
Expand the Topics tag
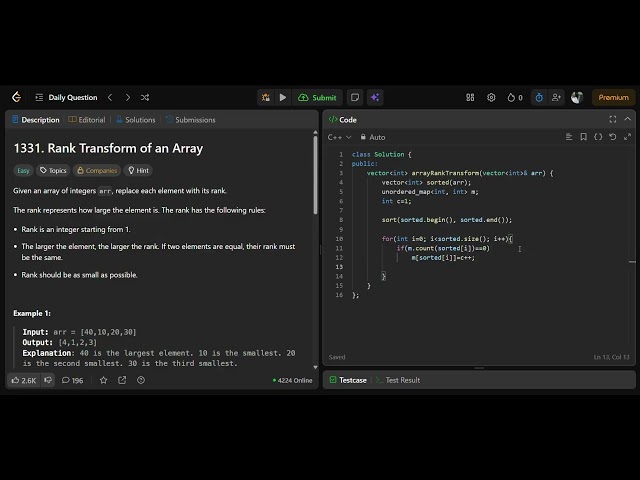click(x=53, y=170)
